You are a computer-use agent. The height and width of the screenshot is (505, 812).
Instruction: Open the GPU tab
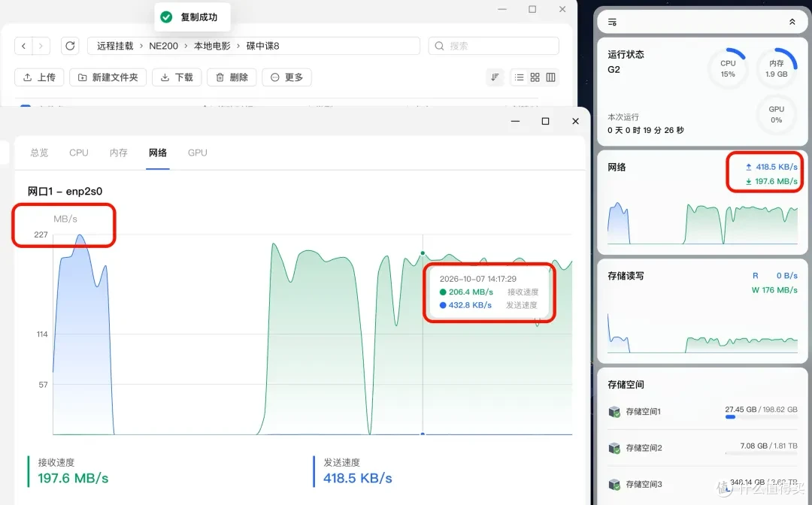pos(197,153)
